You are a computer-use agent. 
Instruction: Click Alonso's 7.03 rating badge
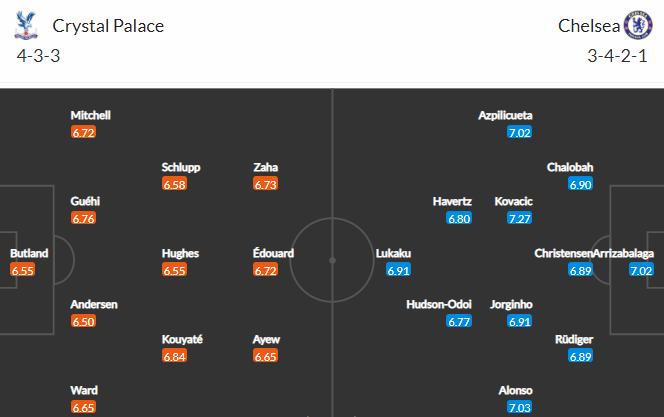(521, 406)
